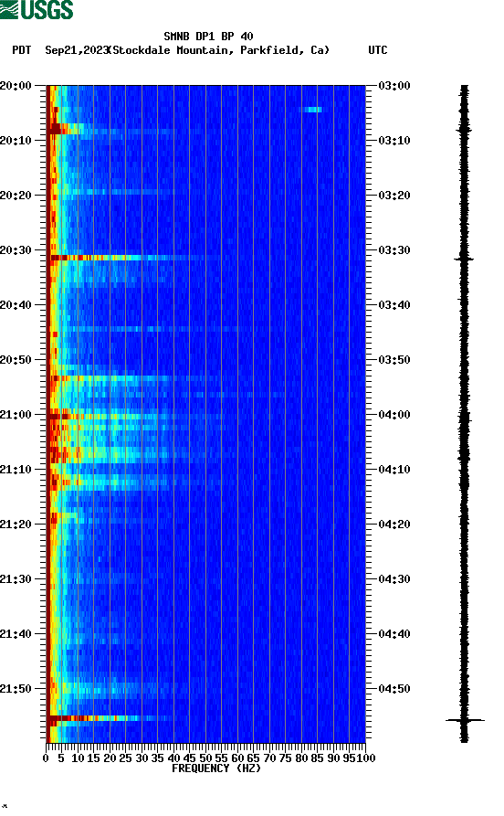Click the '03:50' UTC time label
Viewport: 504px width, 816px height.
point(394,360)
